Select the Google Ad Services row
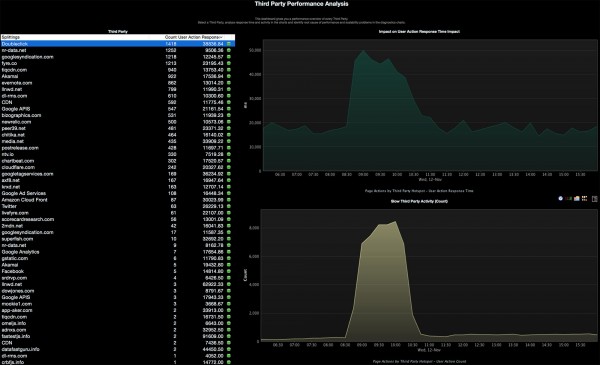 point(117,194)
